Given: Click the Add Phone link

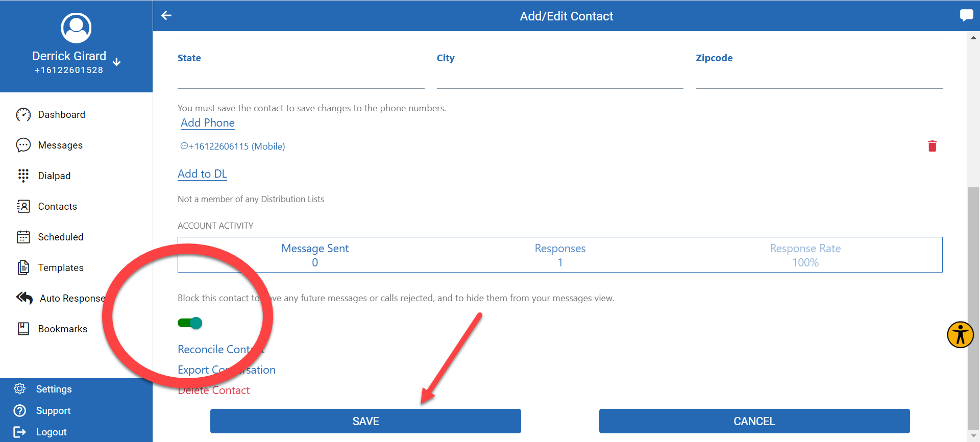Looking at the screenshot, I should coord(208,123).
